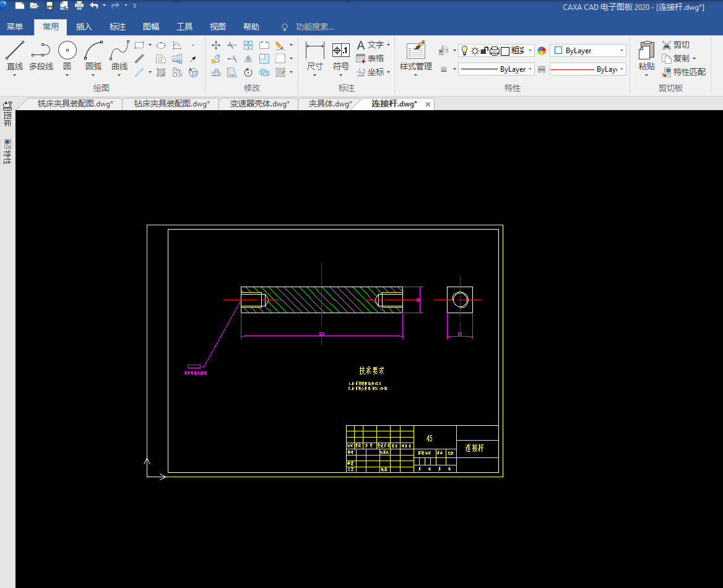
Task: Switch to the 工具 ribbon tab
Action: click(184, 27)
